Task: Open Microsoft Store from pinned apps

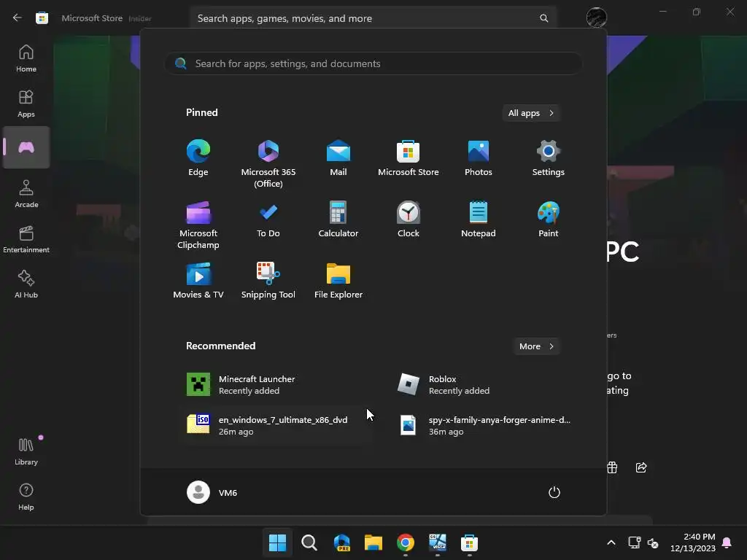Action: [x=409, y=157]
